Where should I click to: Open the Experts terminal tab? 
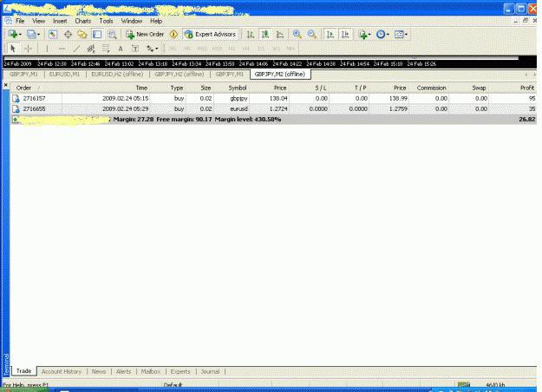coord(180,371)
